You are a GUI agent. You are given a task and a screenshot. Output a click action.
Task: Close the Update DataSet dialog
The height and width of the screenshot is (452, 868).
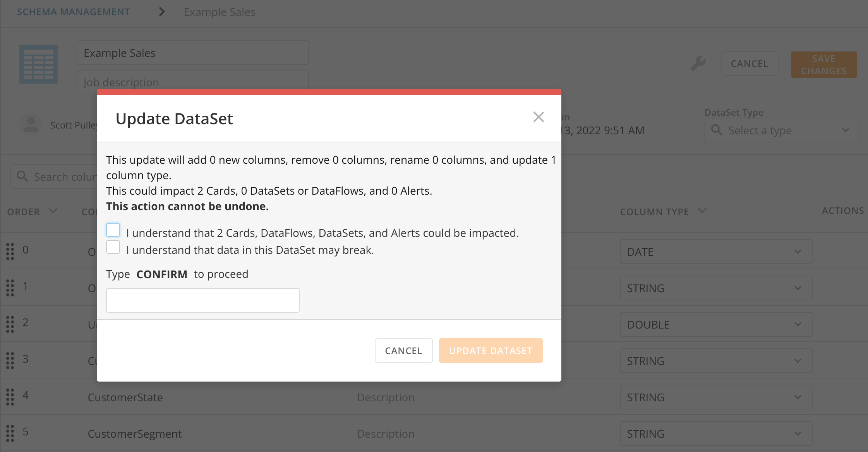click(x=539, y=117)
